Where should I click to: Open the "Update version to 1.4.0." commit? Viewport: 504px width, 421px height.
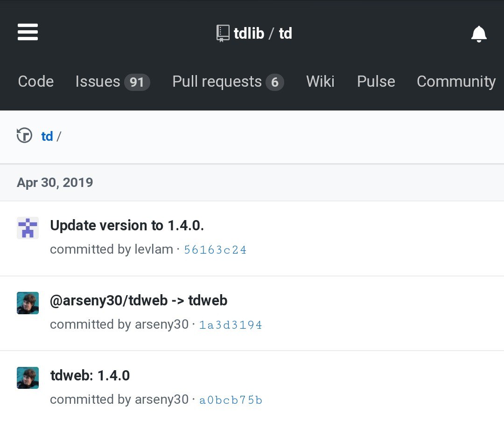(x=127, y=226)
